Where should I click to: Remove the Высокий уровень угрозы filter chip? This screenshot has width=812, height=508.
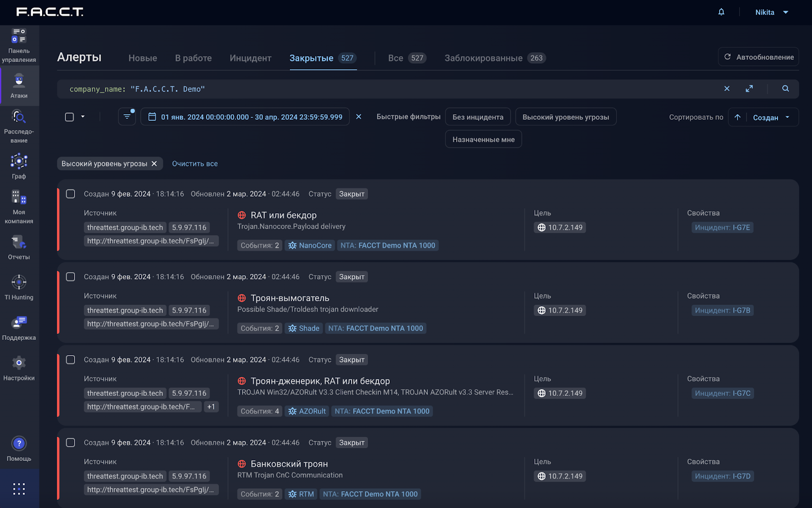tap(154, 164)
